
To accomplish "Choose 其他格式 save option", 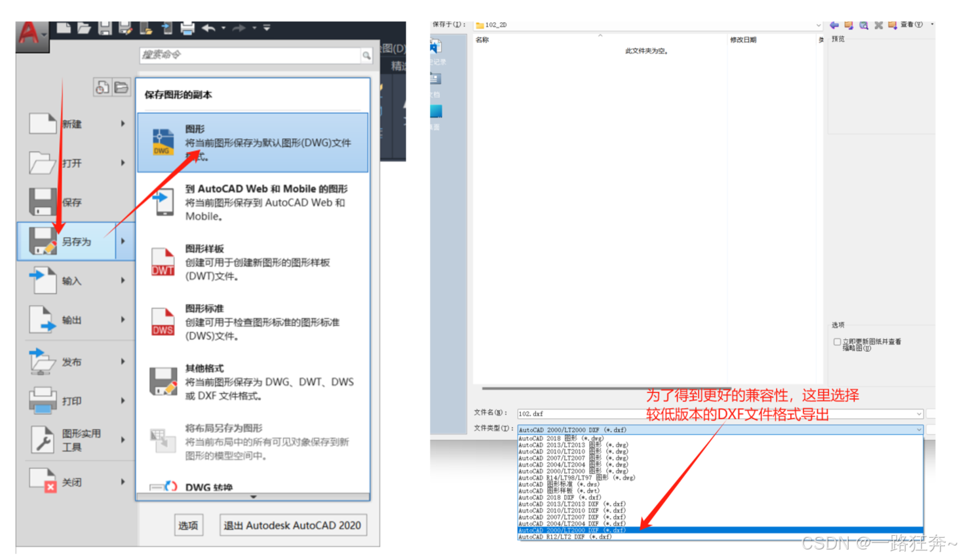I will 253,382.
